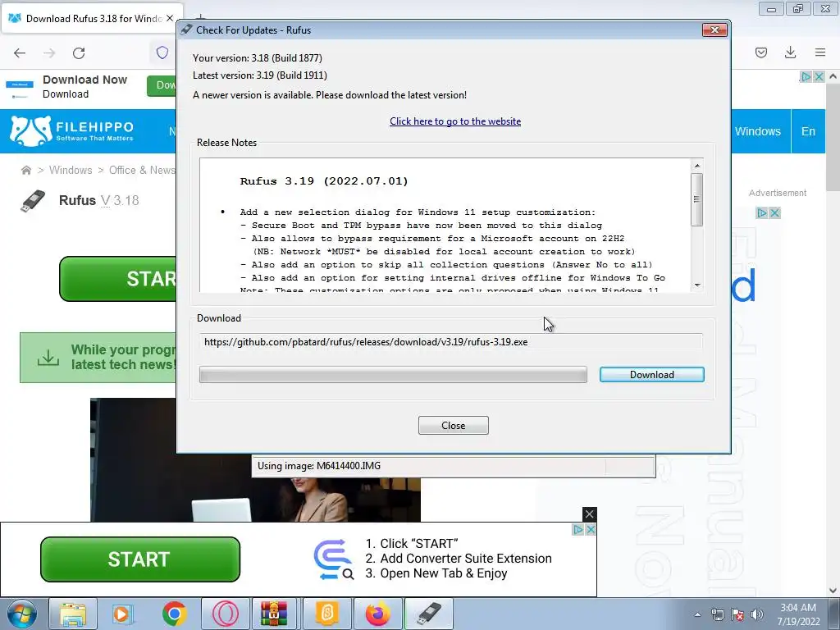Click the download progress bar in Rufus dialog
Screen dimensions: 840x630
pyautogui.click(x=393, y=374)
